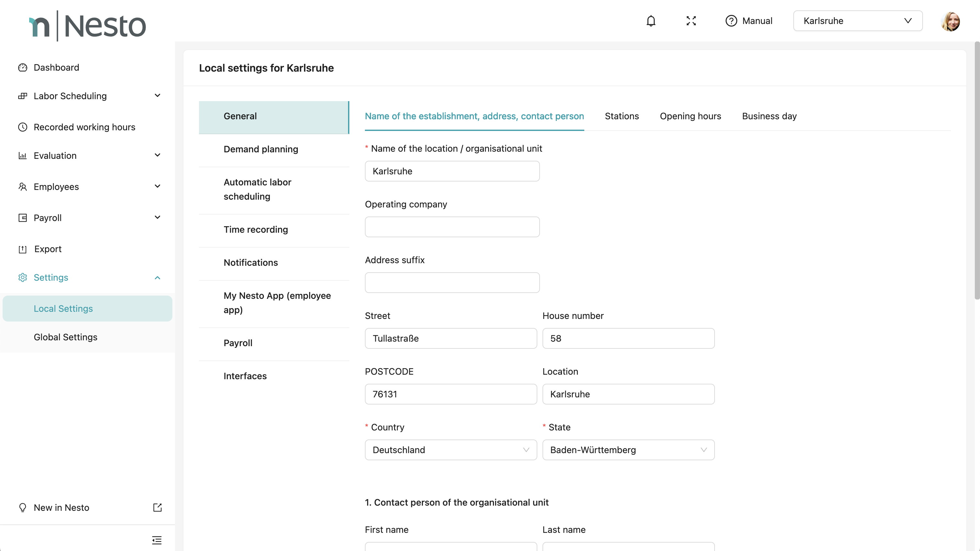Image resolution: width=980 pixels, height=551 pixels.
Task: Select Time recording settings section
Action: 256,229
